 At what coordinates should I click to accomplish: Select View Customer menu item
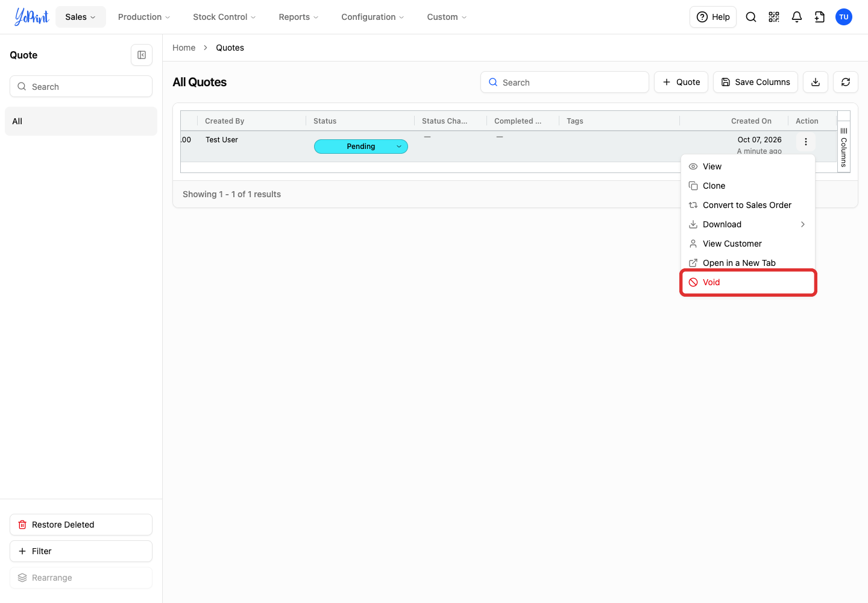(748, 244)
